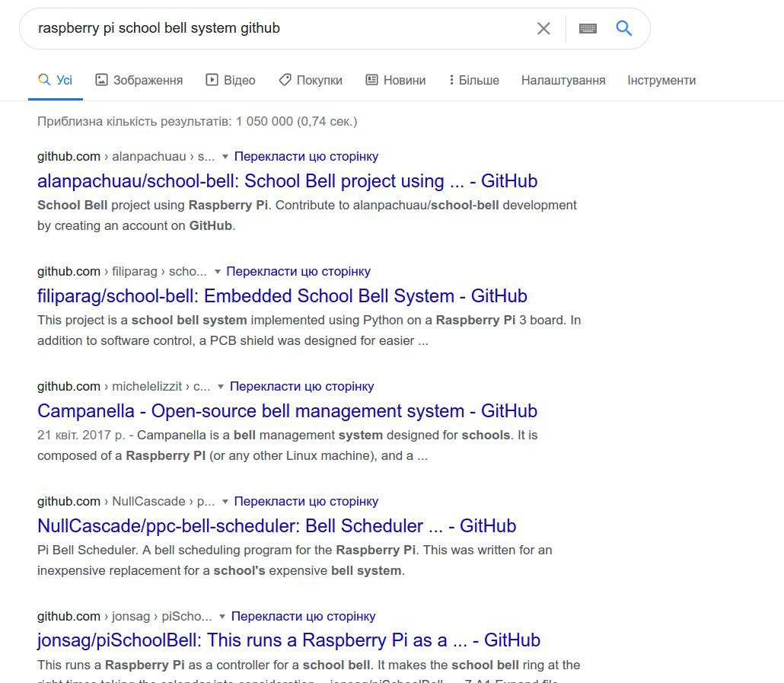Click github.com › filiparag breadcrumb URL
784x683 pixels.
point(122,272)
